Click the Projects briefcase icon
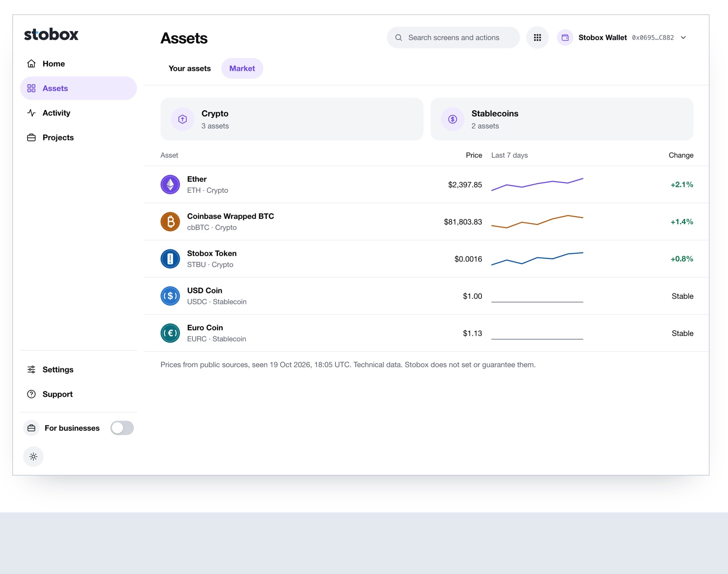 (31, 137)
